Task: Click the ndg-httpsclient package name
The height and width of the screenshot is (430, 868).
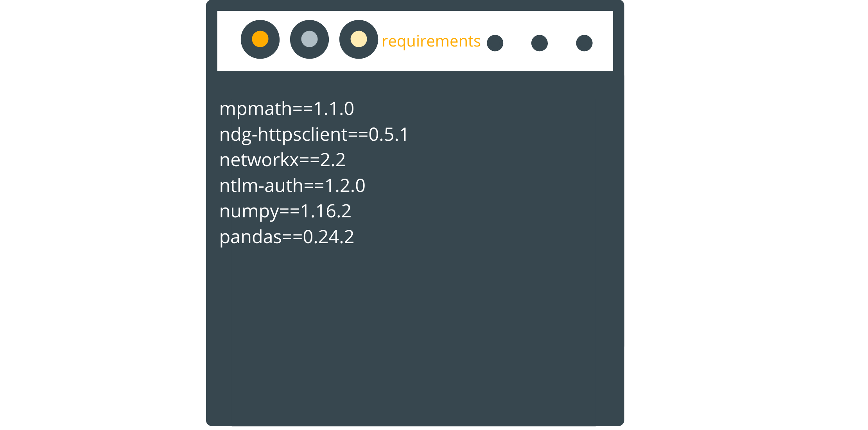Action: pyautogui.click(x=283, y=135)
